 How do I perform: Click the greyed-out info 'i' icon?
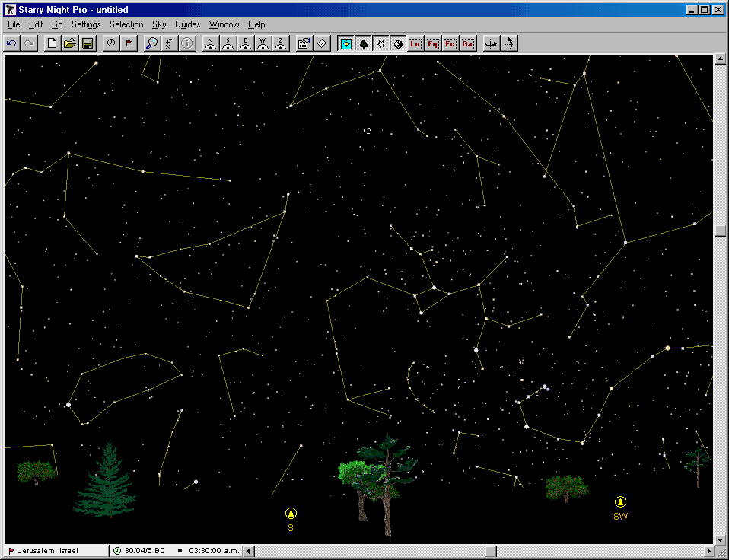coord(187,43)
